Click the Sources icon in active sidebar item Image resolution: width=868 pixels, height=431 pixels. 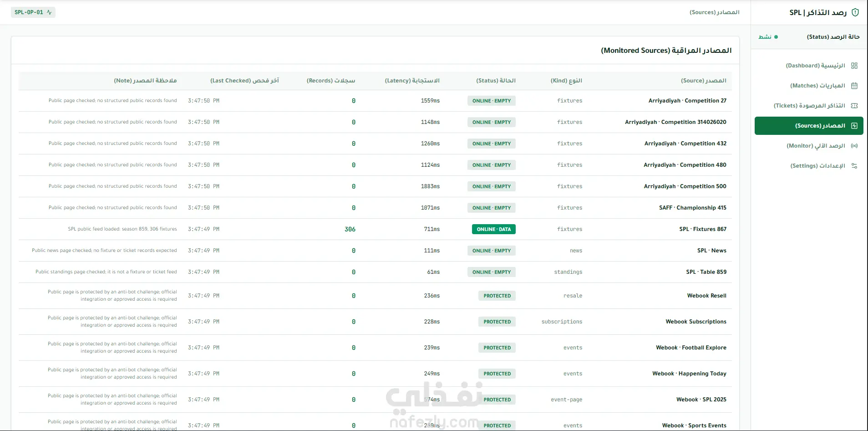(854, 126)
